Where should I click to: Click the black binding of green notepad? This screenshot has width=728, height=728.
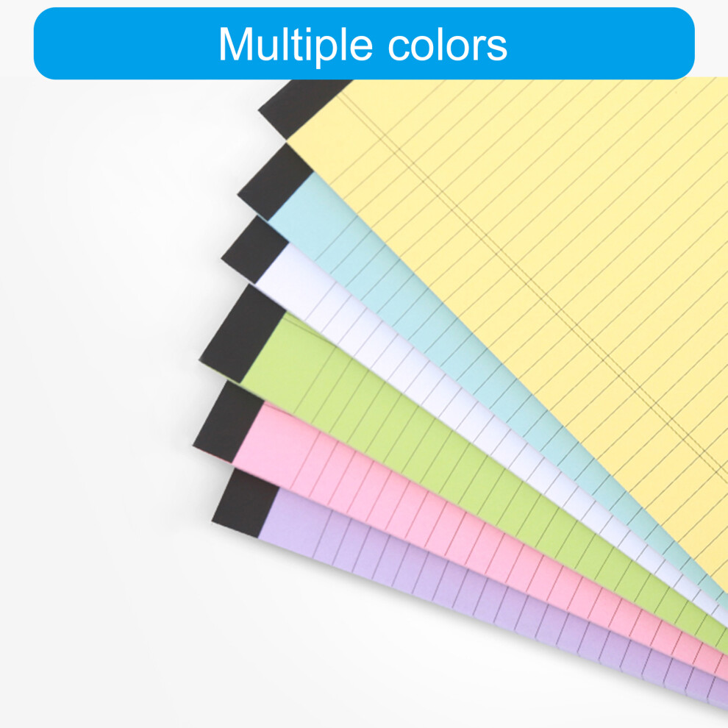241,335
